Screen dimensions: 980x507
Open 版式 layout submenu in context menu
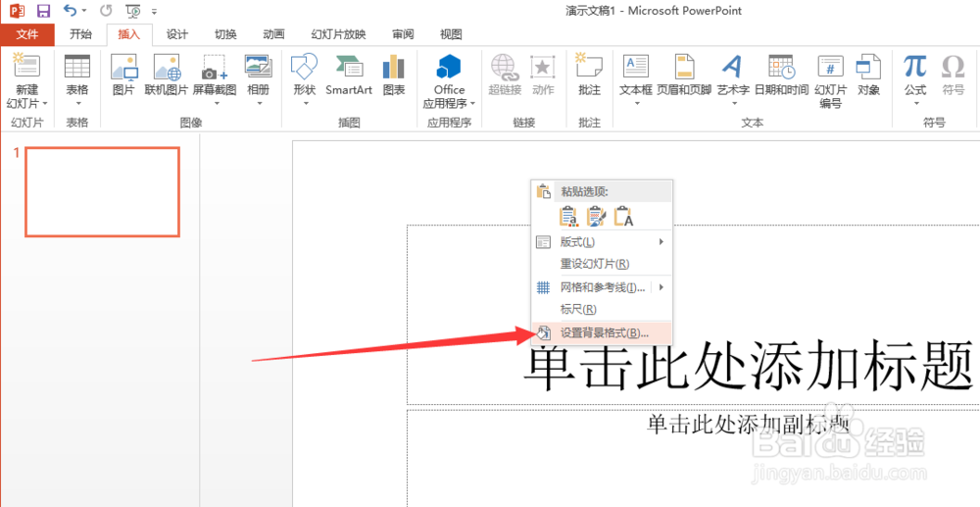[602, 242]
